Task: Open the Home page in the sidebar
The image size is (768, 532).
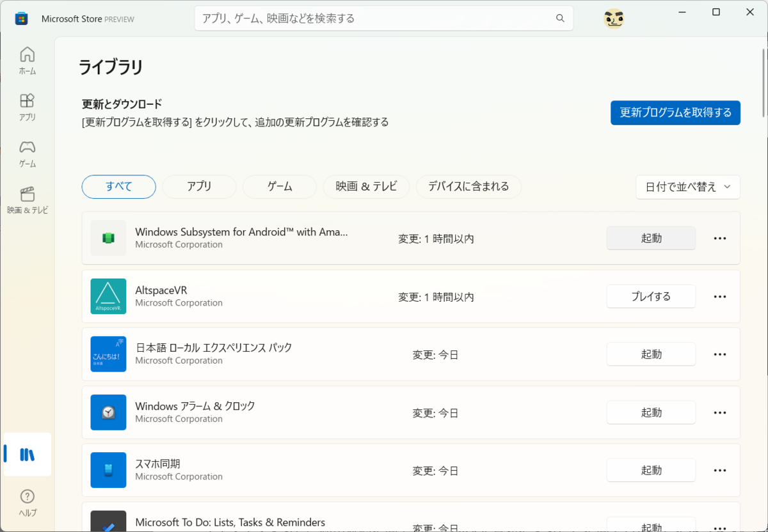Action: [28, 61]
